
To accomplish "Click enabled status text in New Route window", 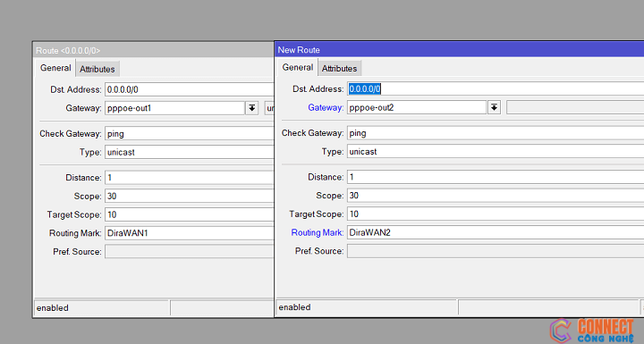I will (294, 307).
